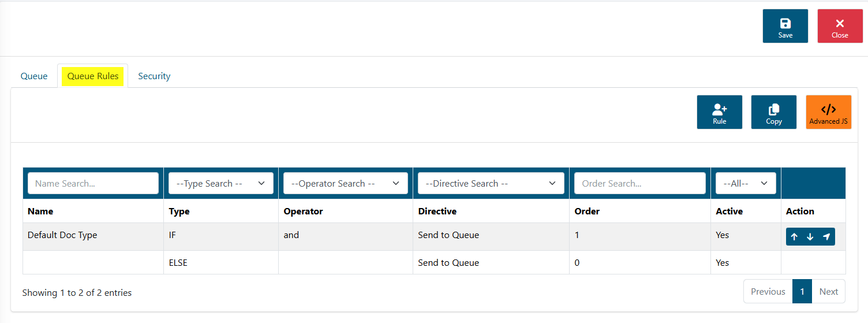The height and width of the screenshot is (323, 868).
Task: Go to Next page
Action: point(828,291)
